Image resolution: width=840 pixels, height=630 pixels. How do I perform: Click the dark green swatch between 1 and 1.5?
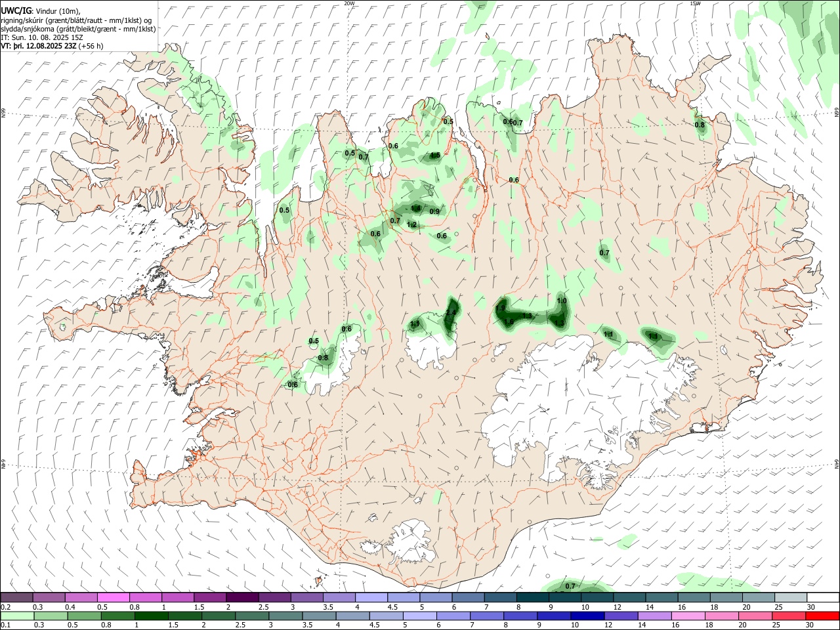click(x=151, y=616)
